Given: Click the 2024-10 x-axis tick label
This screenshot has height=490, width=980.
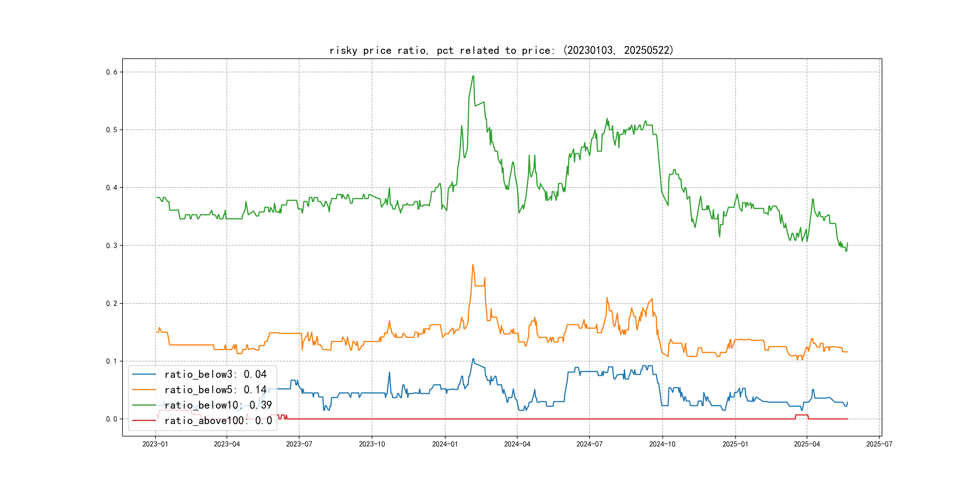Looking at the screenshot, I should pyautogui.click(x=662, y=444).
